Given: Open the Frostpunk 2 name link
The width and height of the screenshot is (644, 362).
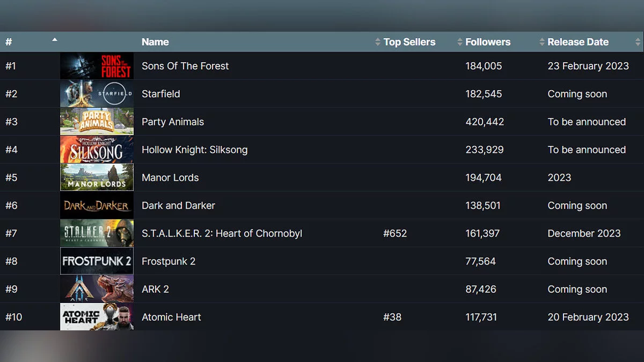Looking at the screenshot, I should click(x=168, y=261).
